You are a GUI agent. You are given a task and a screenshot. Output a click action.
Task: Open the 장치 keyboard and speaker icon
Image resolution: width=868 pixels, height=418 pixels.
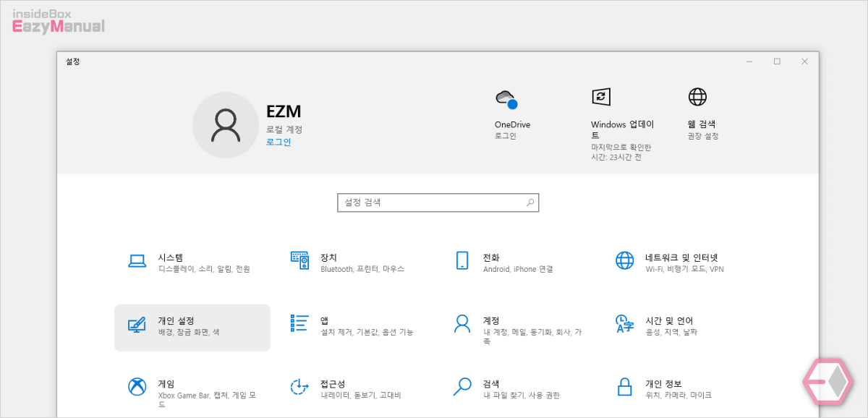pyautogui.click(x=300, y=260)
